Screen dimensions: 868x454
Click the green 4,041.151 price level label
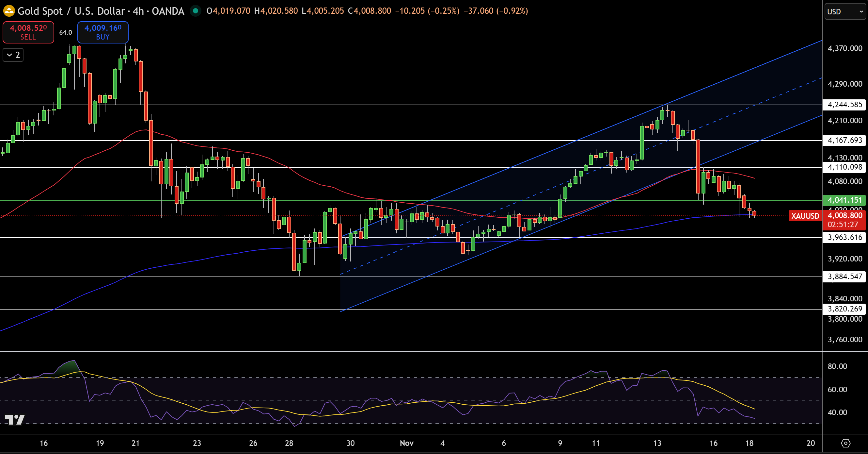pos(844,200)
